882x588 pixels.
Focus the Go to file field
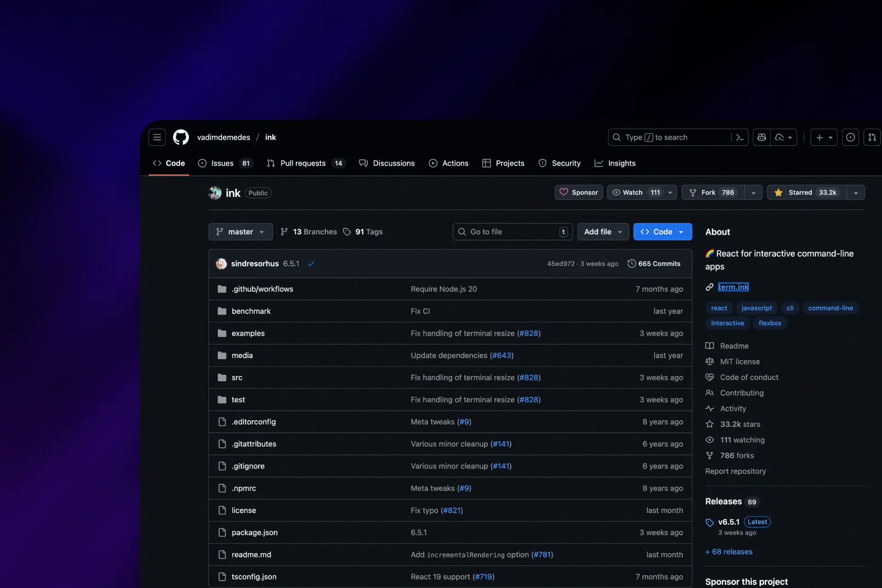point(513,232)
